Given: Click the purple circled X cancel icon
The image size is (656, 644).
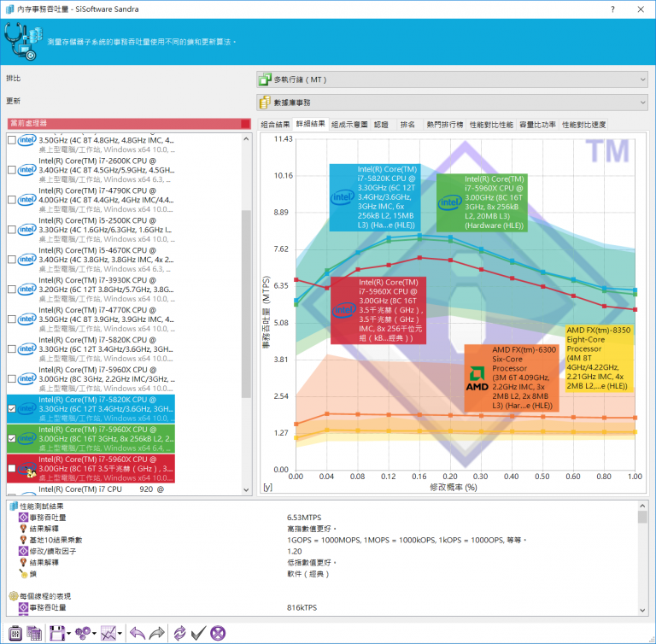Looking at the screenshot, I should point(218,633).
